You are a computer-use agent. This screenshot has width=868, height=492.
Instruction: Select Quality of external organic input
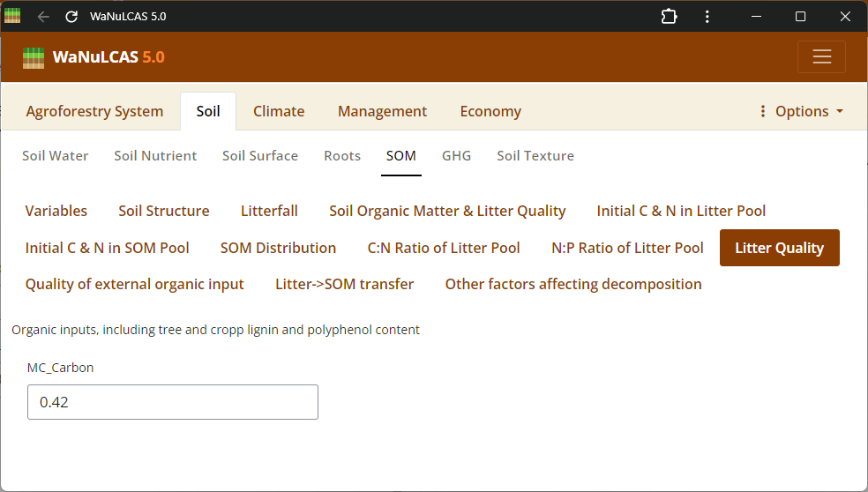(135, 284)
